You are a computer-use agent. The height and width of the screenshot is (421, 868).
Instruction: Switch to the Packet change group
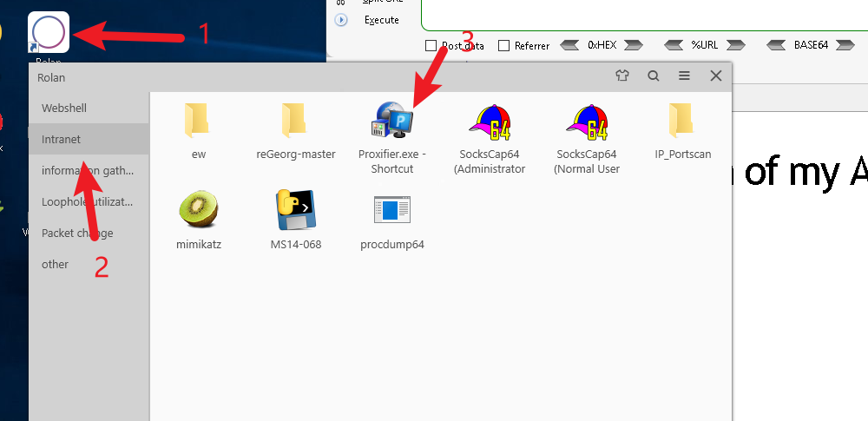(77, 233)
